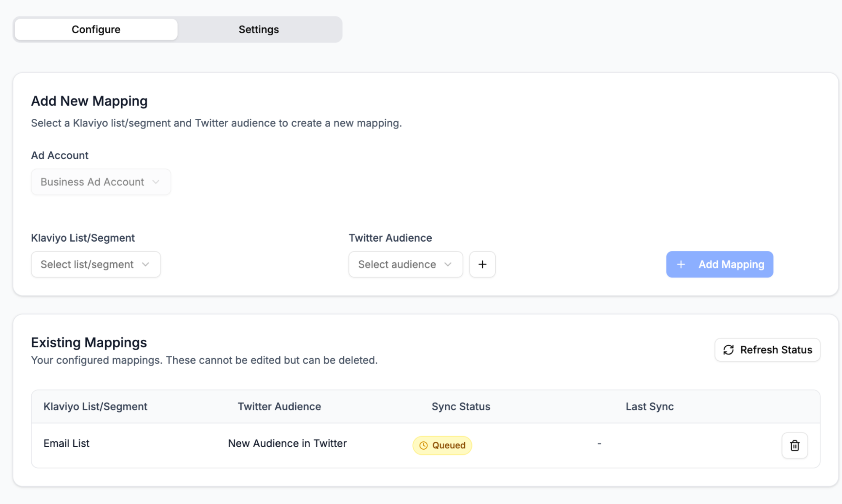This screenshot has width=842, height=504.
Task: Click New Audience in Twitter cell
Action: (287, 443)
